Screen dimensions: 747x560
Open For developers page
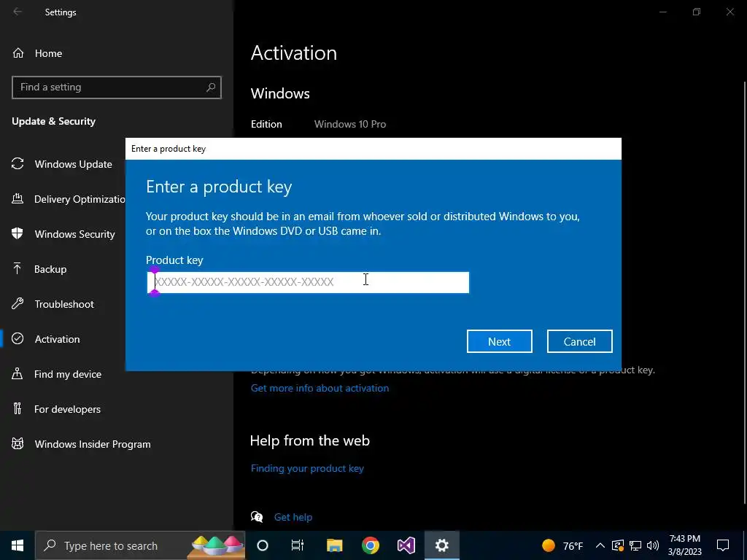[67, 409]
